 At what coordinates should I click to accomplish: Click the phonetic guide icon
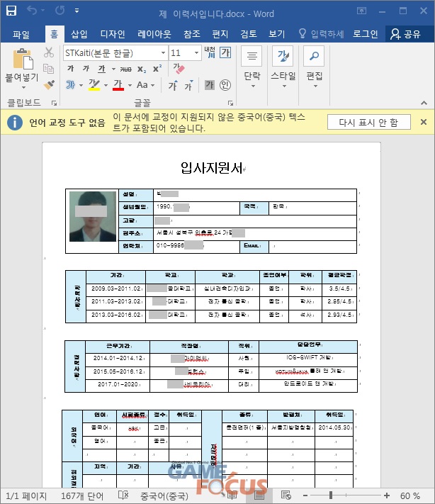pos(210,52)
